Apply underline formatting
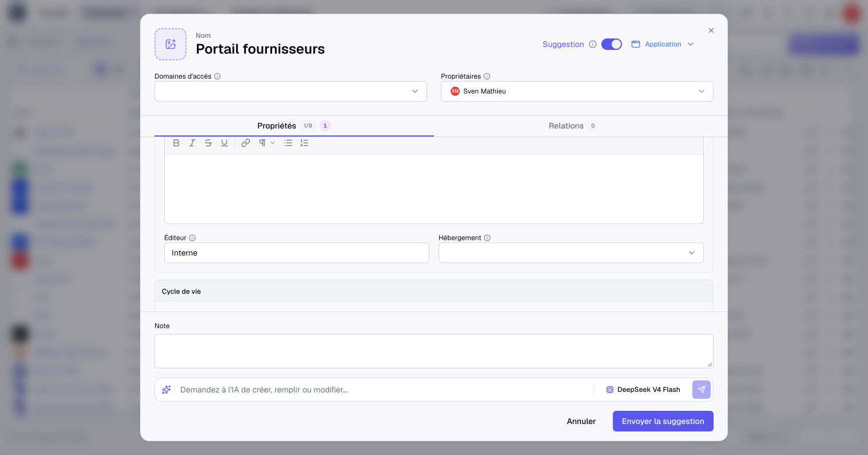Screen dimensions: 868x455 click(224, 143)
